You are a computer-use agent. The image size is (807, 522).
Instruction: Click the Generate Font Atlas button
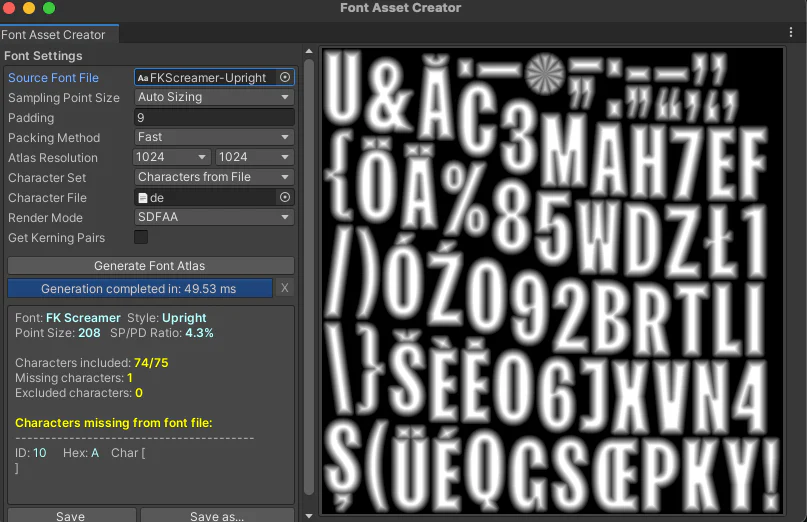click(x=151, y=266)
